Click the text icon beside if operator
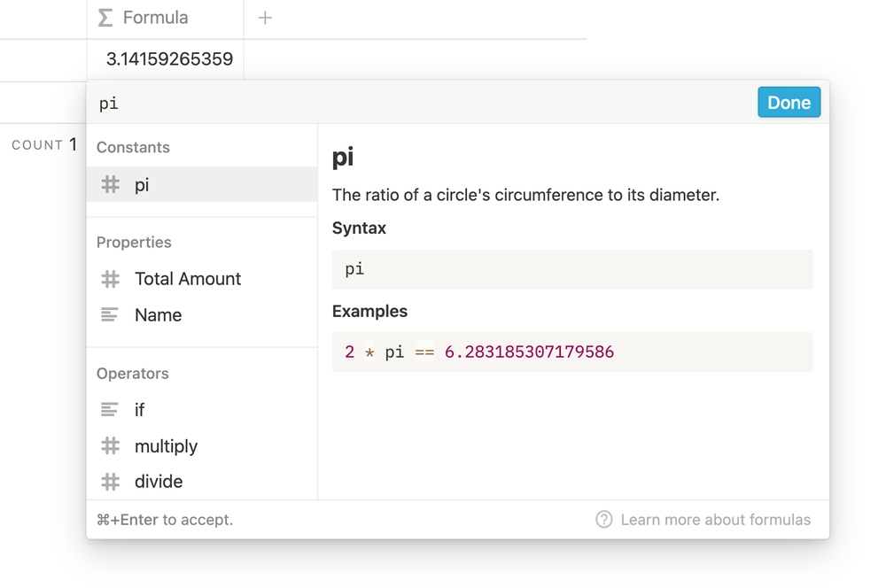The image size is (886, 588). coord(110,410)
